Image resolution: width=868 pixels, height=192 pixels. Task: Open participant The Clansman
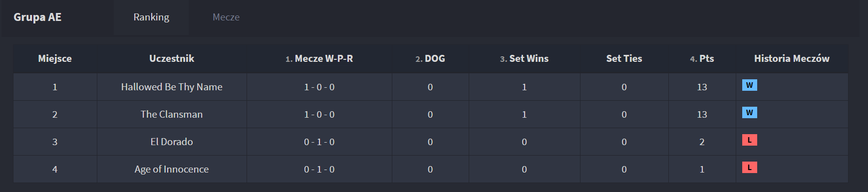pyautogui.click(x=172, y=114)
